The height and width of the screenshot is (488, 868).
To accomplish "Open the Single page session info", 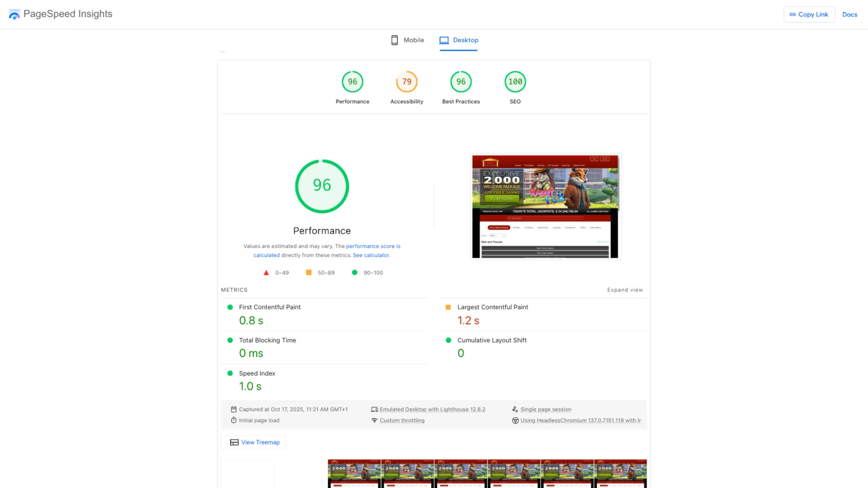I will point(546,409).
